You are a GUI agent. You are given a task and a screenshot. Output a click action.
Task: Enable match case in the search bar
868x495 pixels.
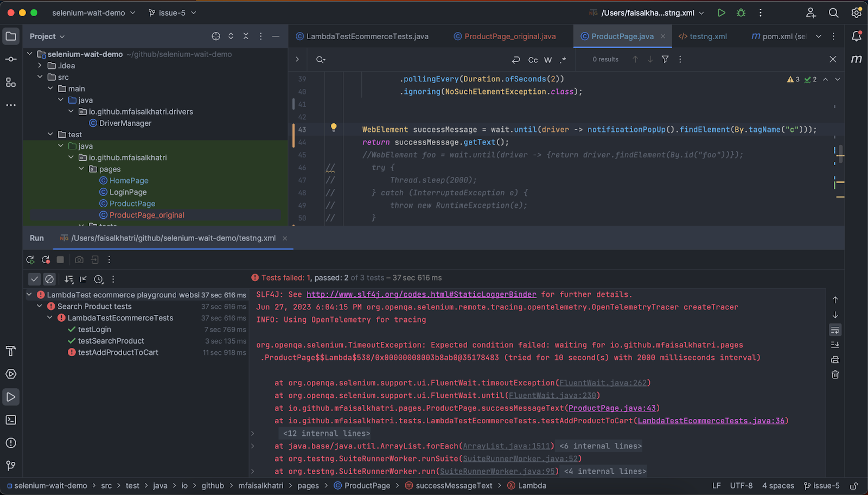pyautogui.click(x=532, y=60)
